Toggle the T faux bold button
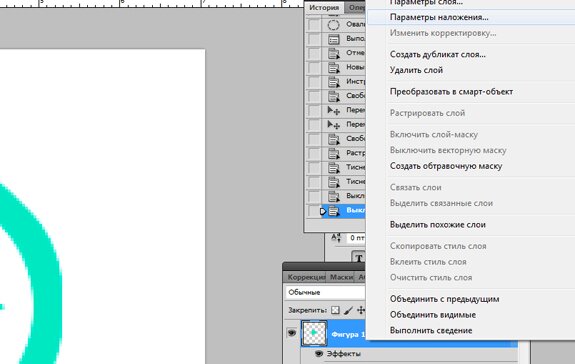The image size is (575, 364). coord(359,257)
